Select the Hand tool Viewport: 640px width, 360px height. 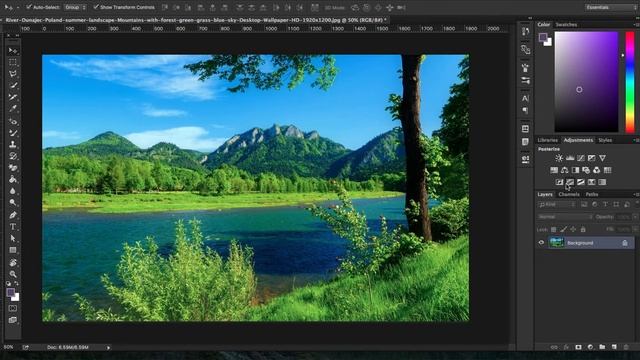coord(13,262)
